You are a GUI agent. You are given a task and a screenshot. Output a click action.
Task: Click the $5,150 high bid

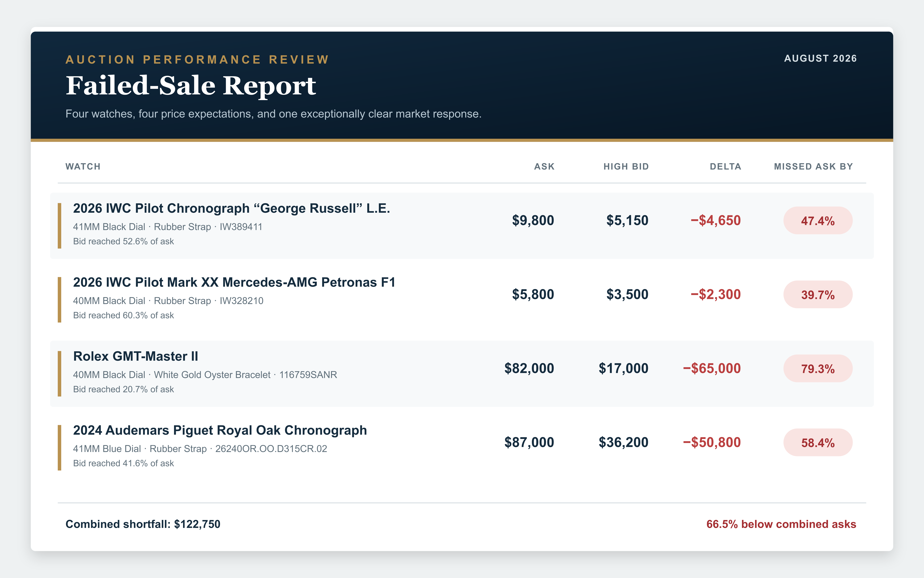tap(627, 221)
